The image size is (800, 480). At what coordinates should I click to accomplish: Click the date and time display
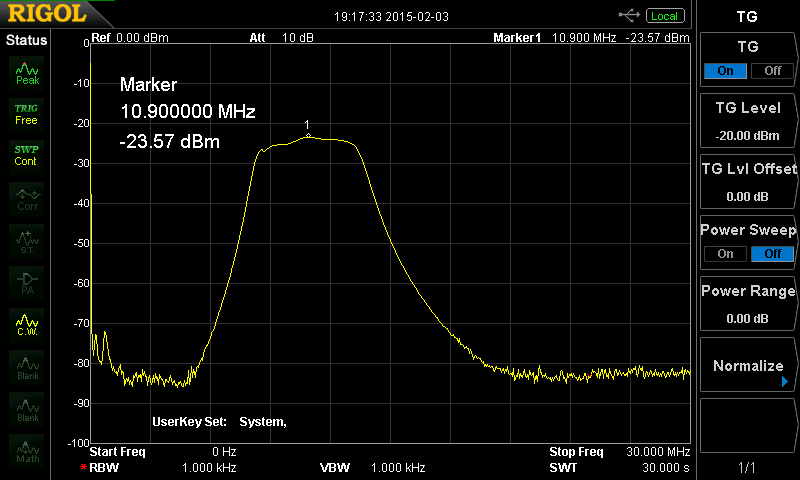click(x=391, y=17)
